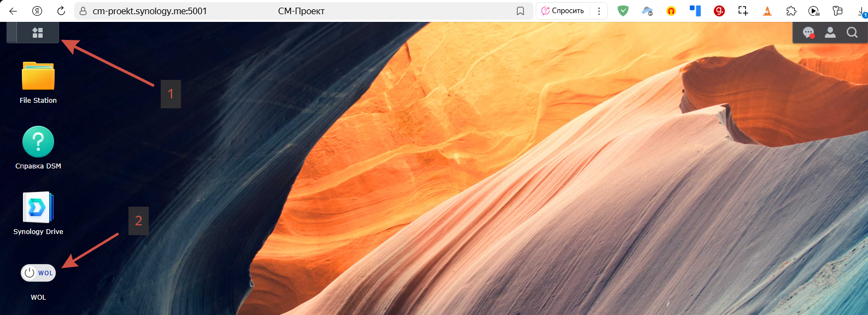868x315 pixels.
Task: Open the DSM user account menu
Action: click(830, 33)
